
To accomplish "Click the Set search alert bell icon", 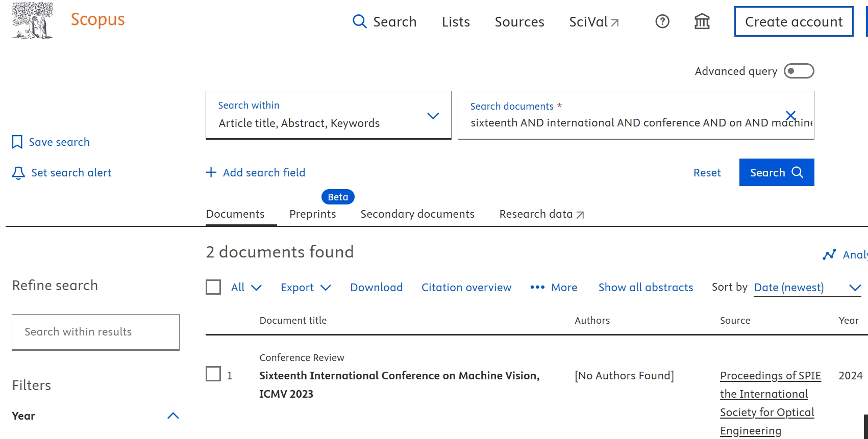I will 18,173.
